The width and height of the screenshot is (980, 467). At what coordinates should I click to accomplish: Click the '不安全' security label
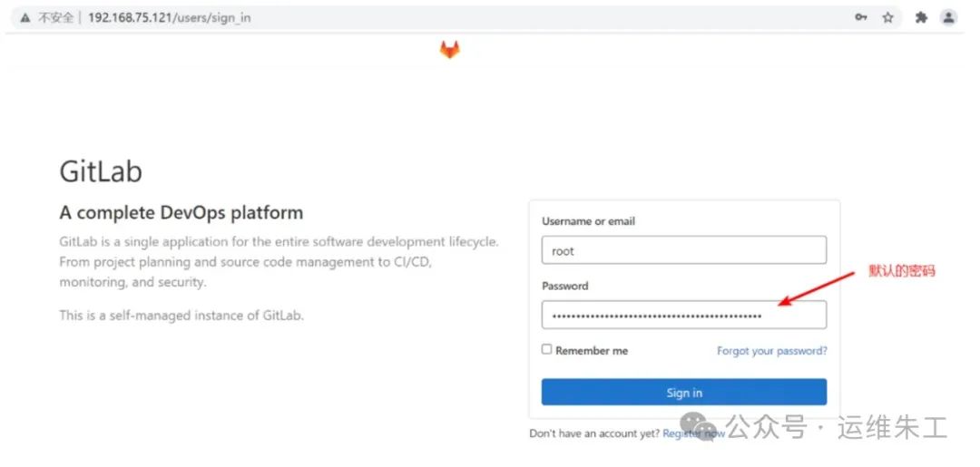coord(56,18)
